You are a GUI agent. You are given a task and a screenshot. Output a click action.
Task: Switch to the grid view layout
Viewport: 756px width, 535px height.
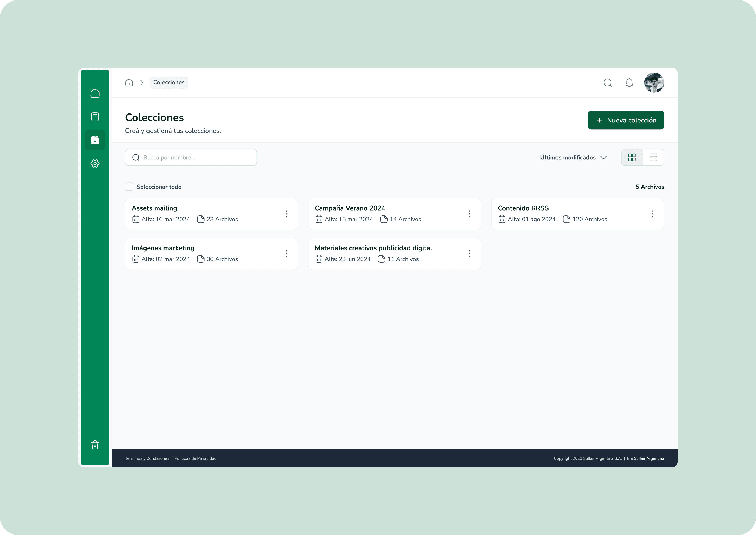point(632,158)
